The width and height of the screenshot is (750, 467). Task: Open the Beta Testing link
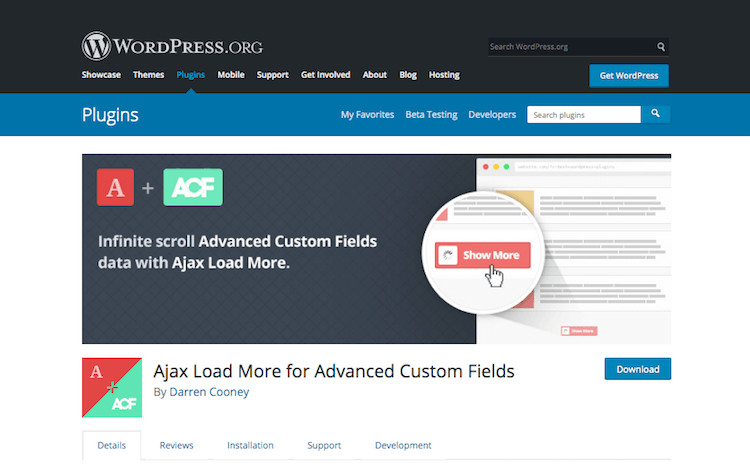tap(431, 115)
